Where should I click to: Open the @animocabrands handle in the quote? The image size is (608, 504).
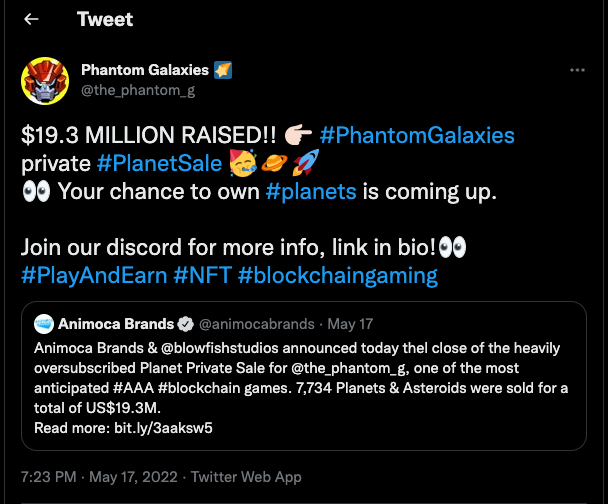(x=257, y=324)
